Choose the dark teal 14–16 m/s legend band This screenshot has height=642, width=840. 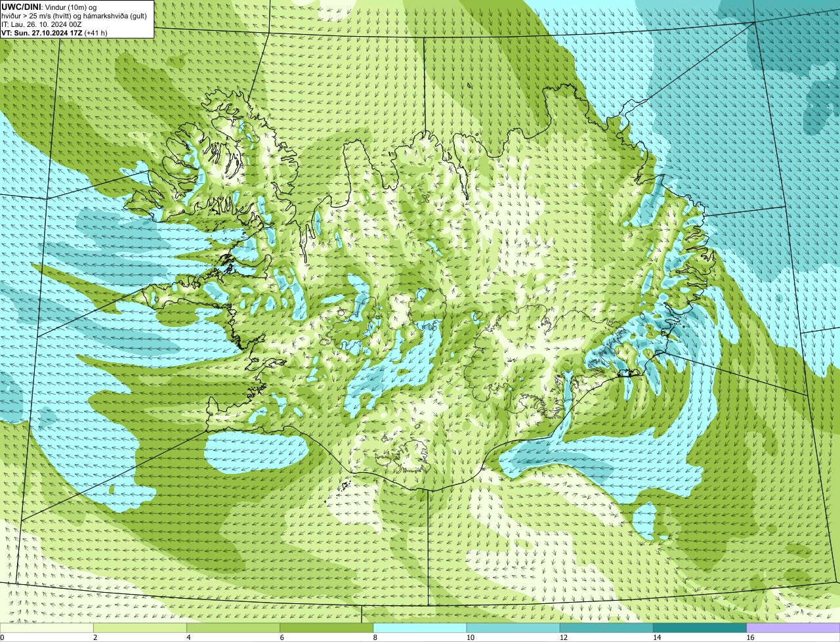click(x=700, y=628)
